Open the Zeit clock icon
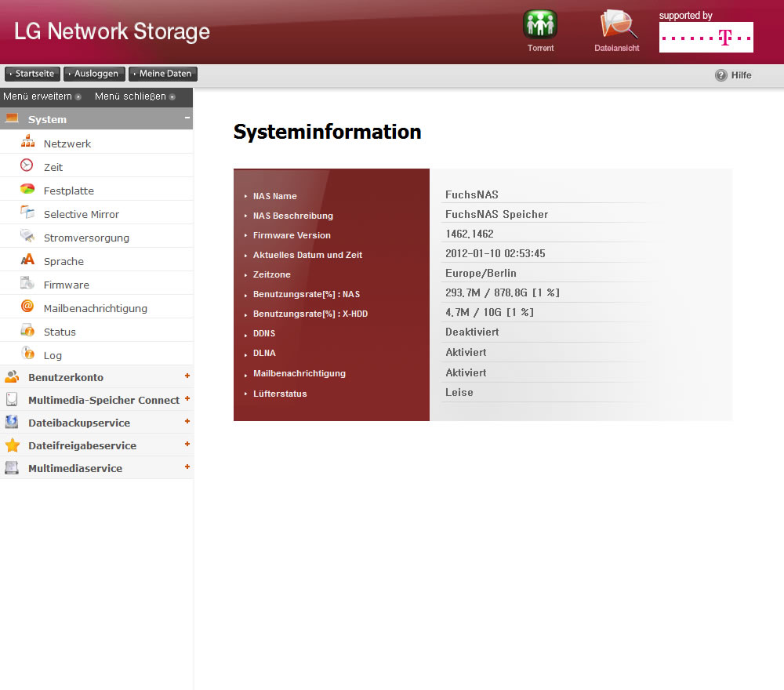This screenshot has height=690, width=784. coord(27,166)
